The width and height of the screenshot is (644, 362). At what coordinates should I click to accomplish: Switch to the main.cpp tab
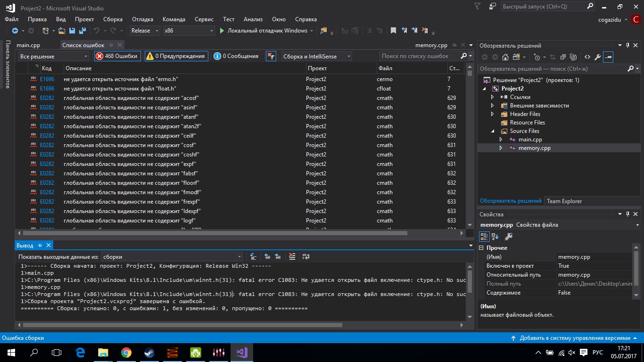[x=28, y=45]
